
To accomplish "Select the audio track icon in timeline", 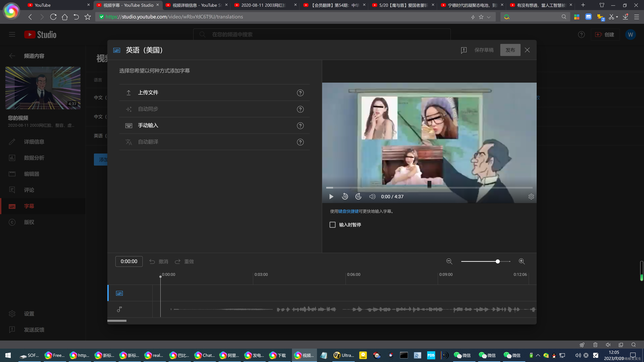I will pyautogui.click(x=119, y=309).
